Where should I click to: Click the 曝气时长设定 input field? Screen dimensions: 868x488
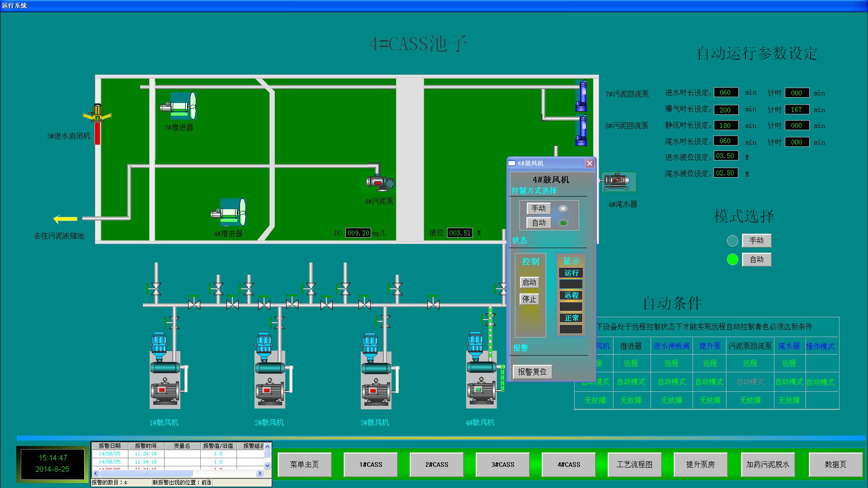726,109
